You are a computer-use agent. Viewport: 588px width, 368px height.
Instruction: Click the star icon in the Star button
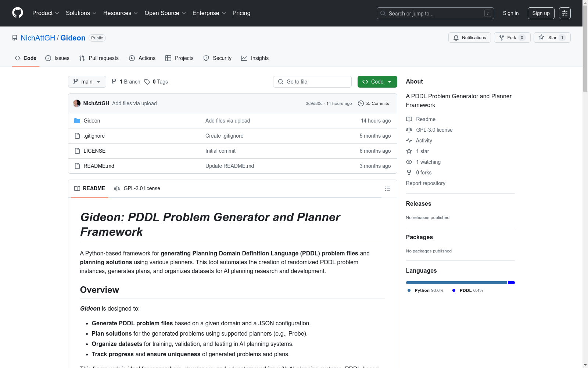pos(541,37)
